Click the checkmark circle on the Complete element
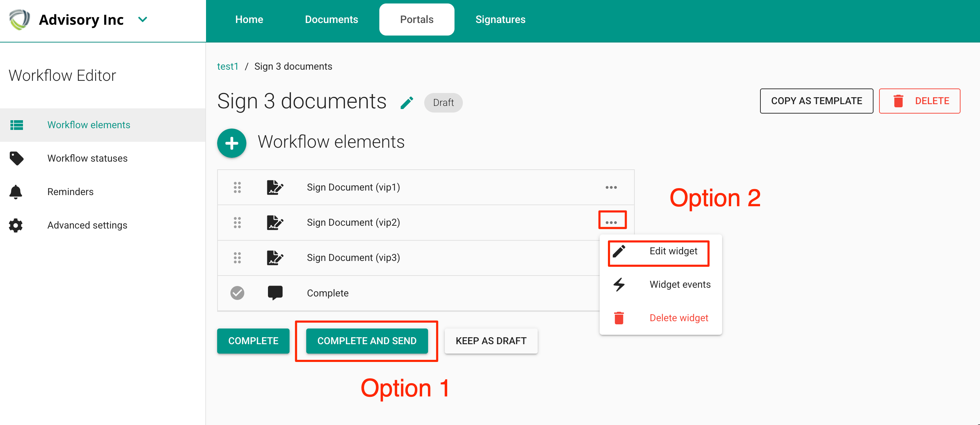This screenshot has height=425, width=980. tap(237, 293)
